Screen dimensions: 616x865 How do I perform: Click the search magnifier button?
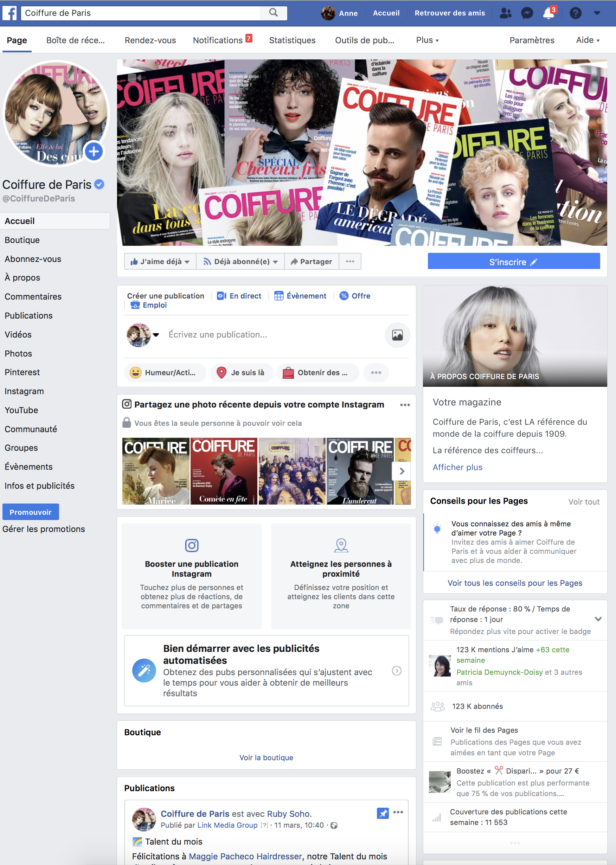(274, 13)
